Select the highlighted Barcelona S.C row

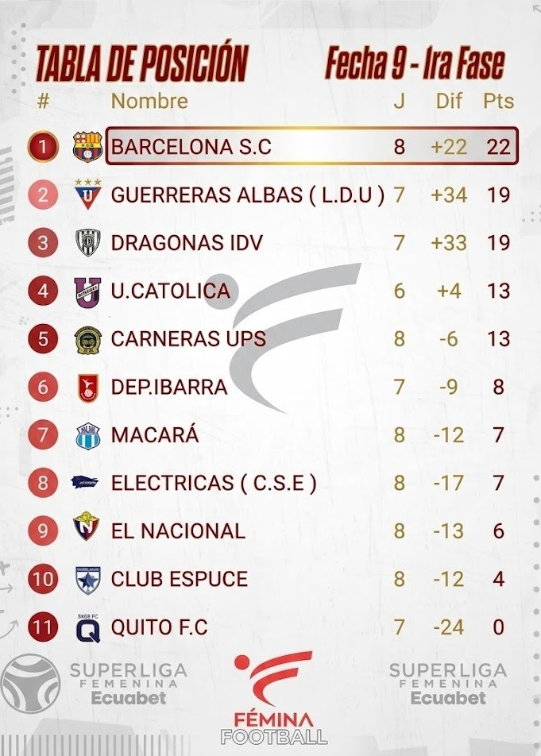tap(311, 146)
